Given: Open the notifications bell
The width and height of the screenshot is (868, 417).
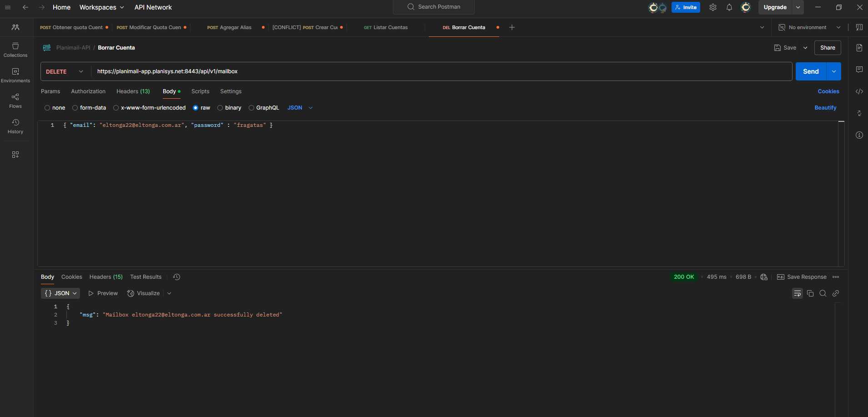Looking at the screenshot, I should click(x=729, y=7).
